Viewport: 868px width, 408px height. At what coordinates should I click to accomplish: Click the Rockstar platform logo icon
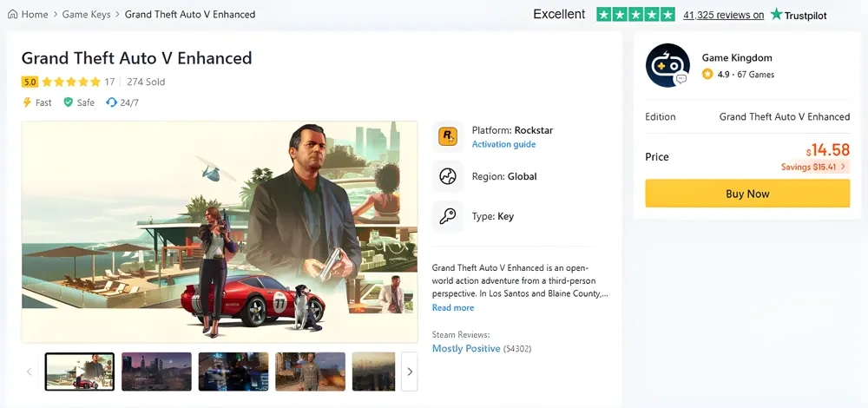(448, 136)
